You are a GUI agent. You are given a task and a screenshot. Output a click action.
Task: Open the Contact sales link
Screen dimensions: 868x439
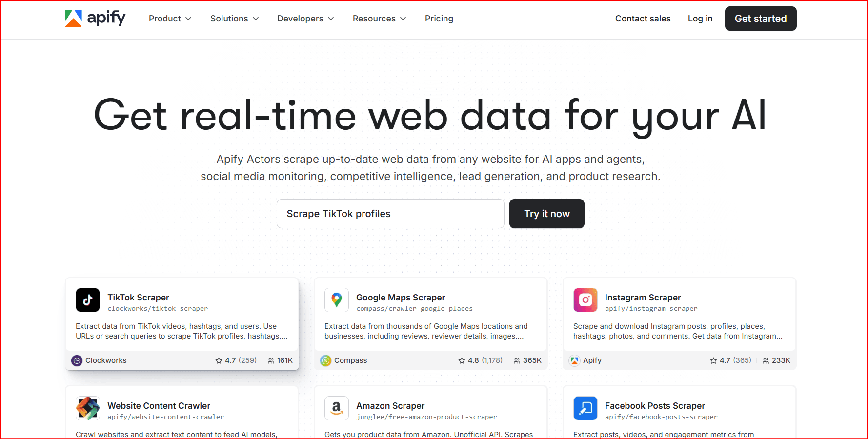643,19
